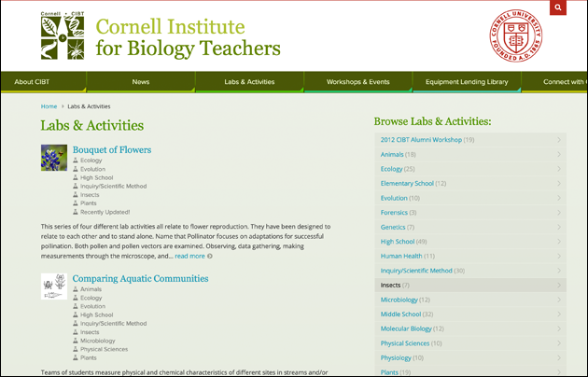The image size is (588, 377).
Task: Click the CIBT green logo
Action: pos(63,35)
